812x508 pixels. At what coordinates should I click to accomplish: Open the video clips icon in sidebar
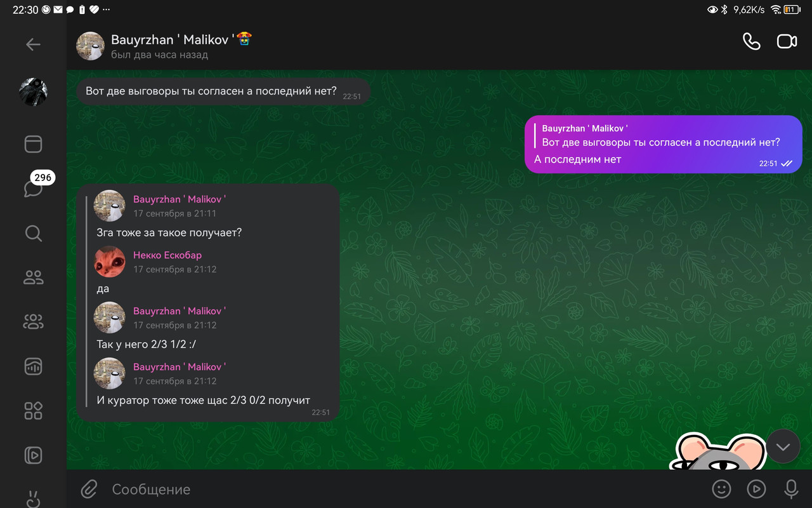(33, 455)
